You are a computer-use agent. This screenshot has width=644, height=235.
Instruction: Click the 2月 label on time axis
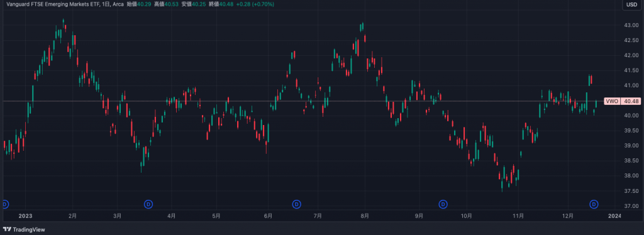pos(73,216)
